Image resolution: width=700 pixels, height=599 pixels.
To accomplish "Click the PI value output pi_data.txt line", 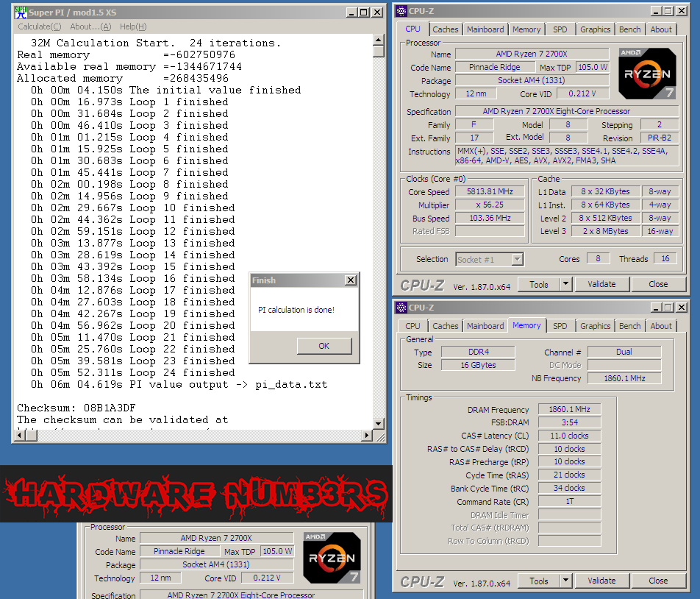I will [x=179, y=385].
